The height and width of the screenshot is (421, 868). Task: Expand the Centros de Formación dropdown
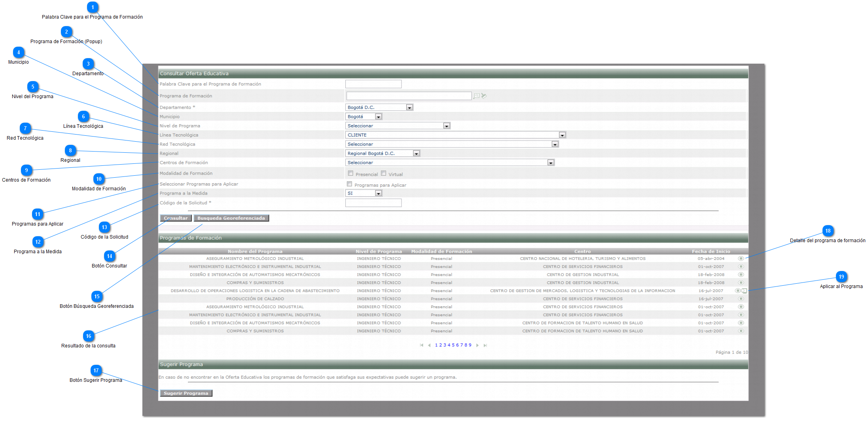[550, 163]
